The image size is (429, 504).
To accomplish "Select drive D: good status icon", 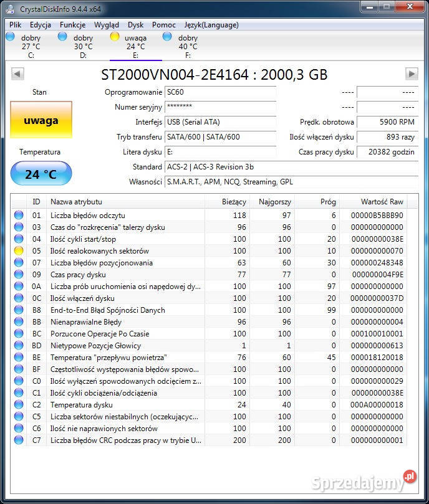I will coord(62,37).
